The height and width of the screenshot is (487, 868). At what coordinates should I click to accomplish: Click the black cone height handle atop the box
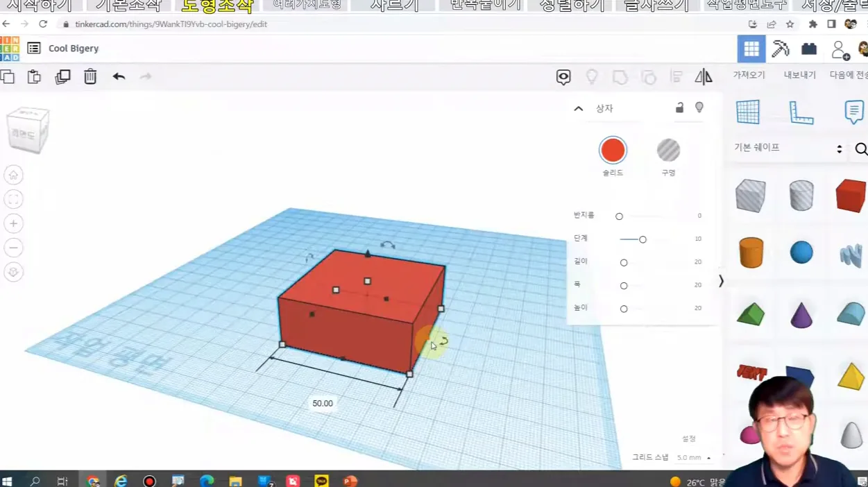tap(368, 254)
